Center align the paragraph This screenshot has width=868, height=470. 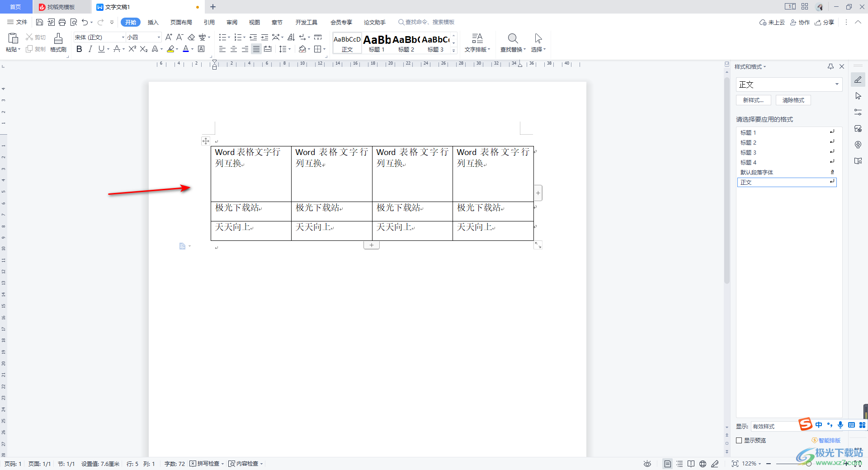coord(234,49)
